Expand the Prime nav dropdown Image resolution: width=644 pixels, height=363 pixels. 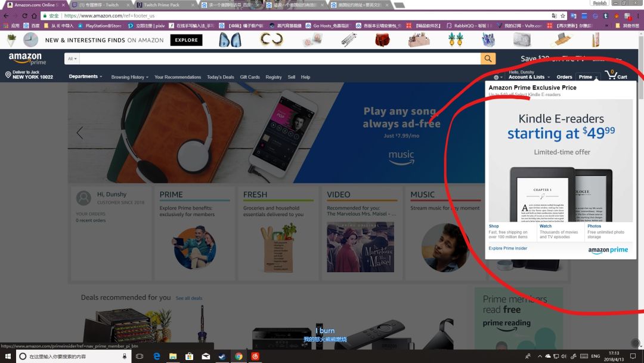click(x=588, y=77)
